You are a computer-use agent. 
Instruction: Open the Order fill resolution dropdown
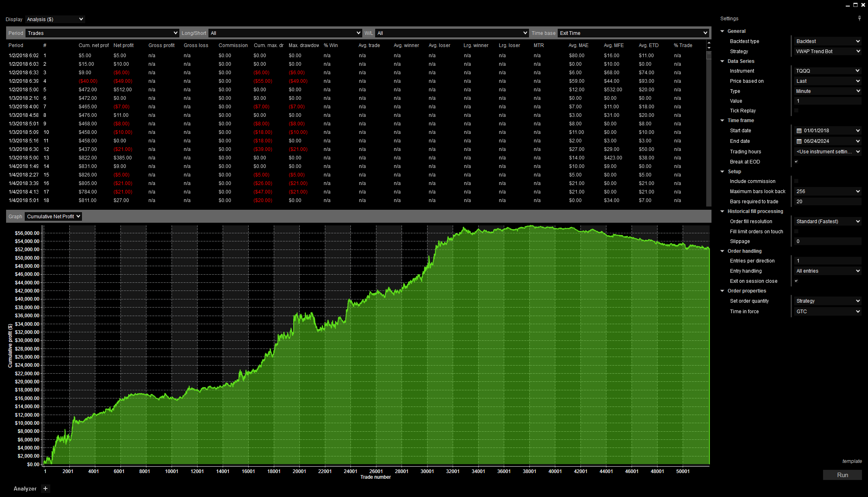coord(827,221)
